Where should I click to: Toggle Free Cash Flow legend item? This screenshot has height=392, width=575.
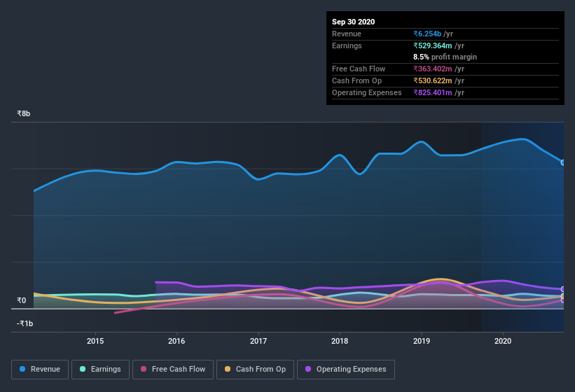(x=173, y=370)
